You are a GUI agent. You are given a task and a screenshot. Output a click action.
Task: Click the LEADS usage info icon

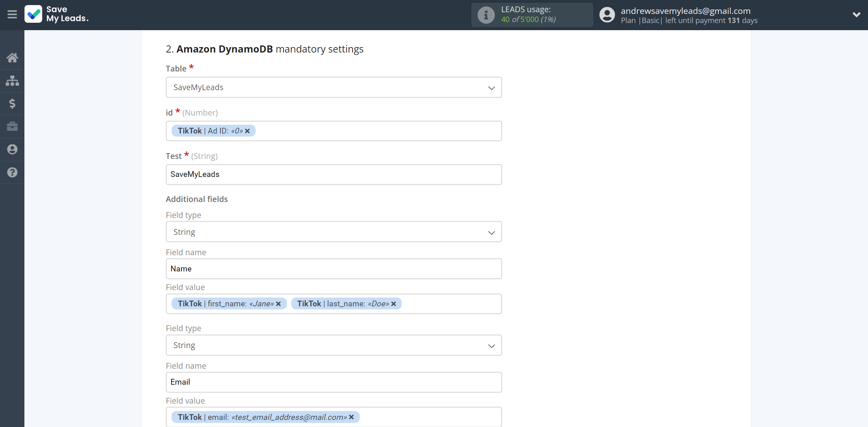click(x=486, y=15)
